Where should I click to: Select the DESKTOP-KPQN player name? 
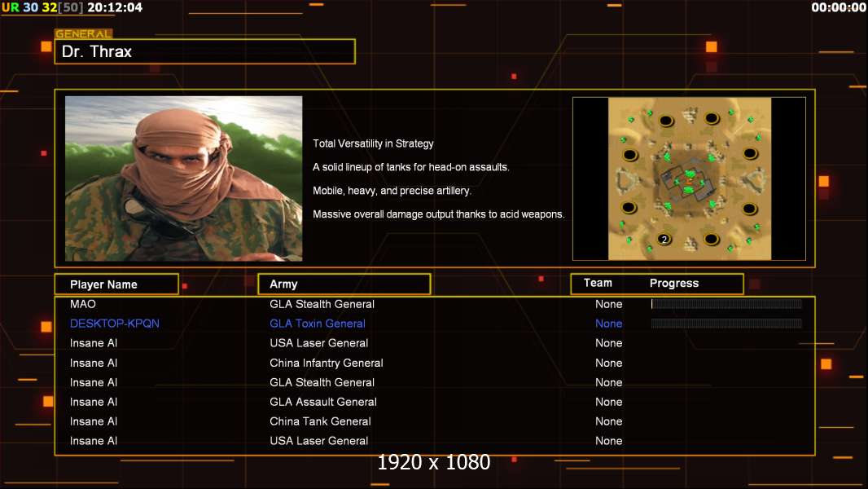point(115,324)
